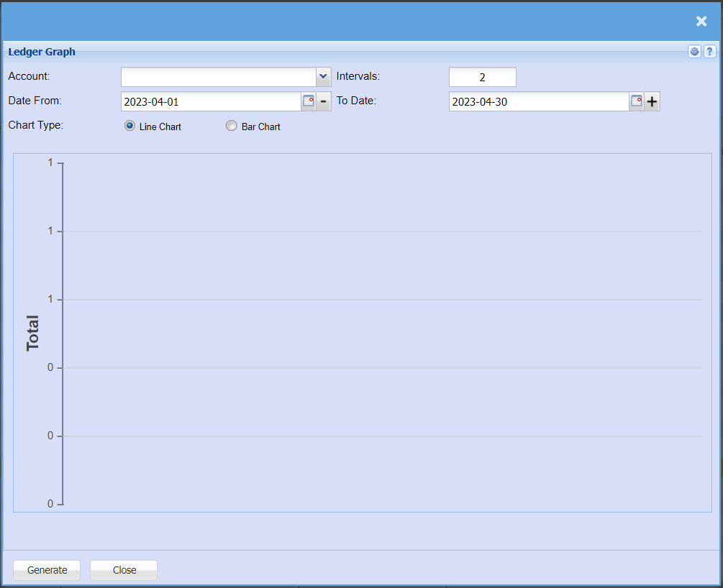Select the Bar Chart radio button
723x588 pixels.
coord(232,126)
